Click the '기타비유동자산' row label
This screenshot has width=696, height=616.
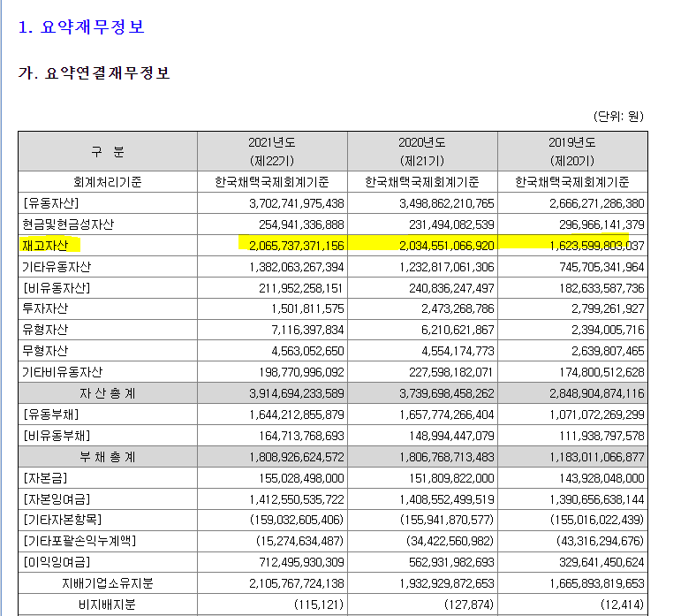63,372
